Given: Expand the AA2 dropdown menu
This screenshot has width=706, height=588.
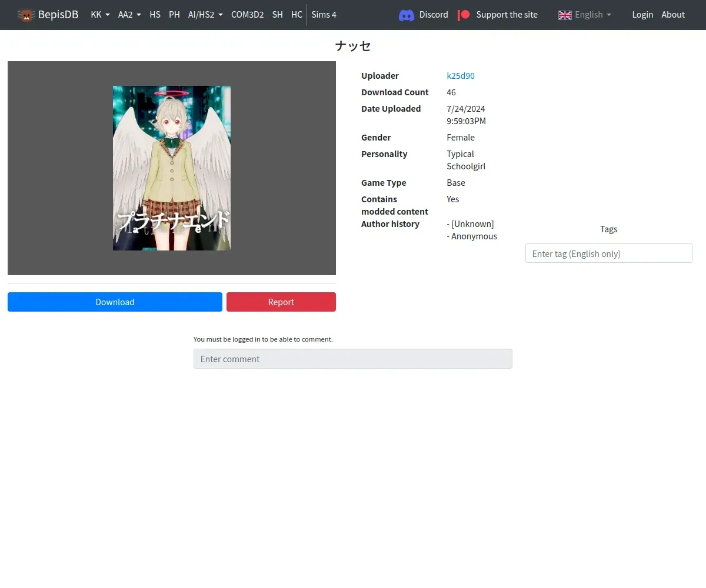Looking at the screenshot, I should coord(129,15).
